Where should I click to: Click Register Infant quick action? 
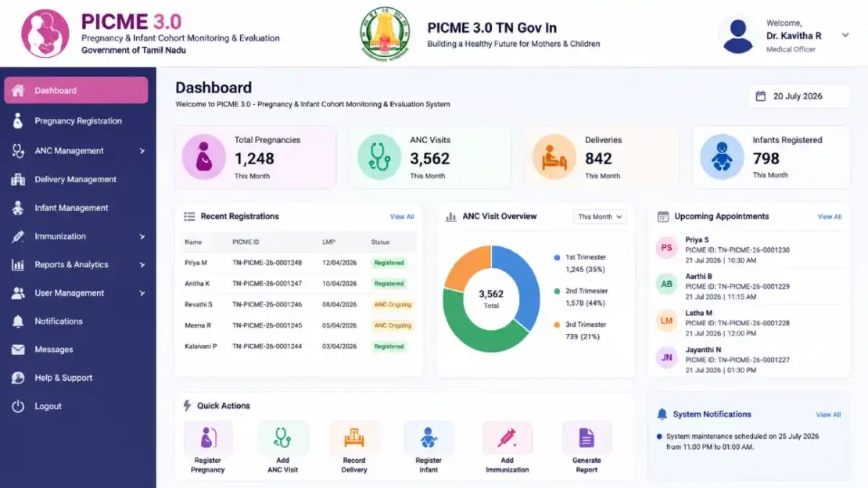coord(429,447)
